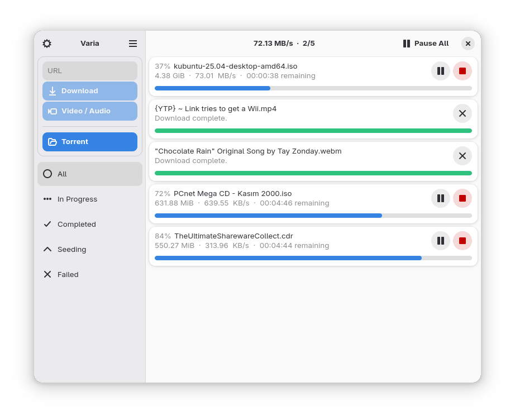Remove the Link tries to get a Wii.mp4 entry
Image resolution: width=515 pixels, height=420 pixels.
[x=462, y=113]
